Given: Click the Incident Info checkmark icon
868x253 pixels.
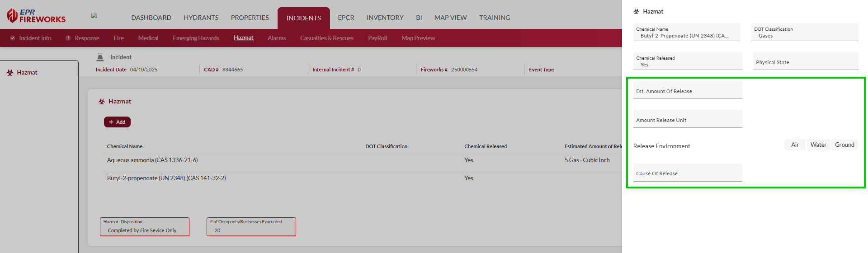Looking at the screenshot, I should click(x=13, y=38).
